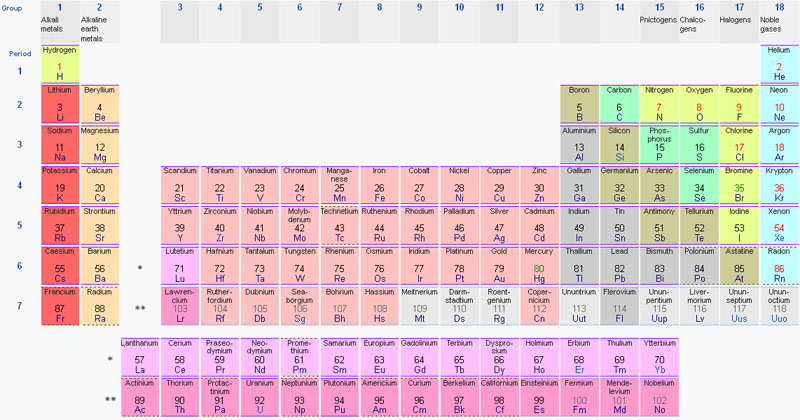Click the Lutetium (Lu) cell
The height and width of the screenshot is (420, 800).
point(180,265)
